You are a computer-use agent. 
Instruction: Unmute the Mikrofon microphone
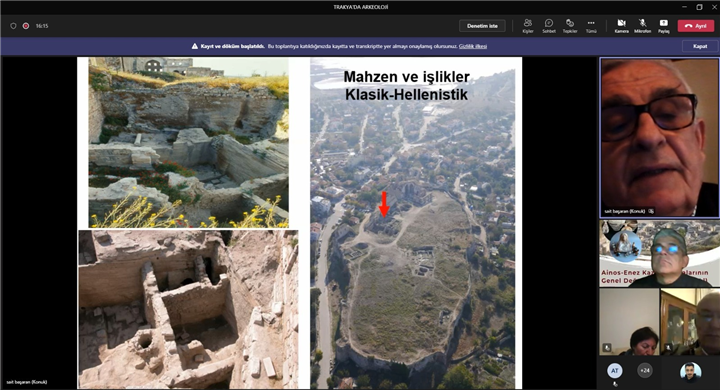point(642,26)
